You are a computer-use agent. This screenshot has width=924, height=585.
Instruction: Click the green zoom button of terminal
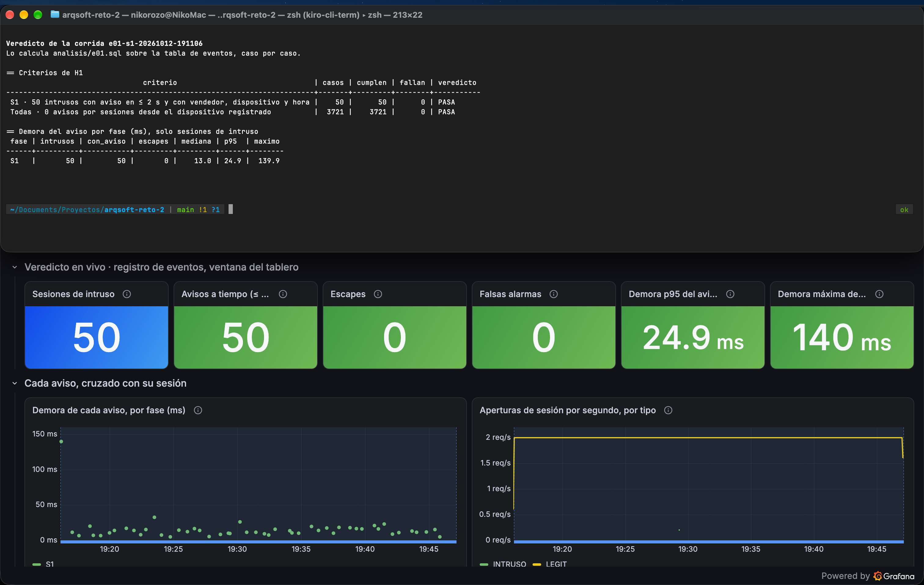(38, 15)
